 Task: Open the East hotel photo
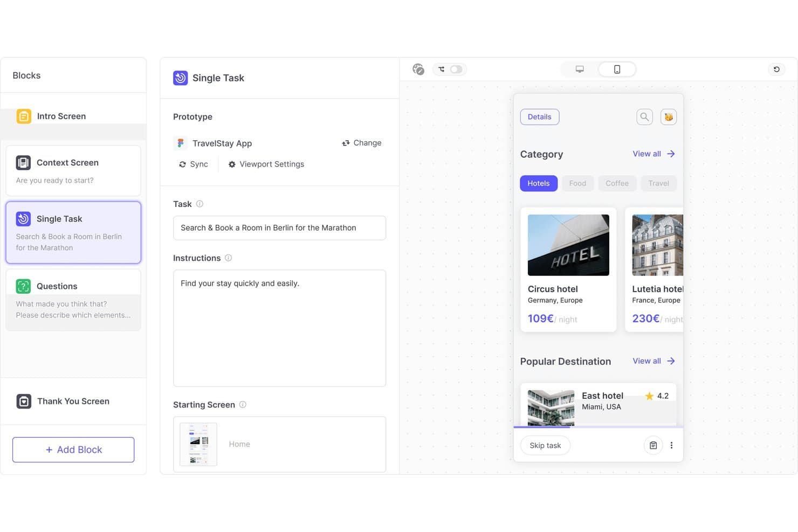click(551, 408)
